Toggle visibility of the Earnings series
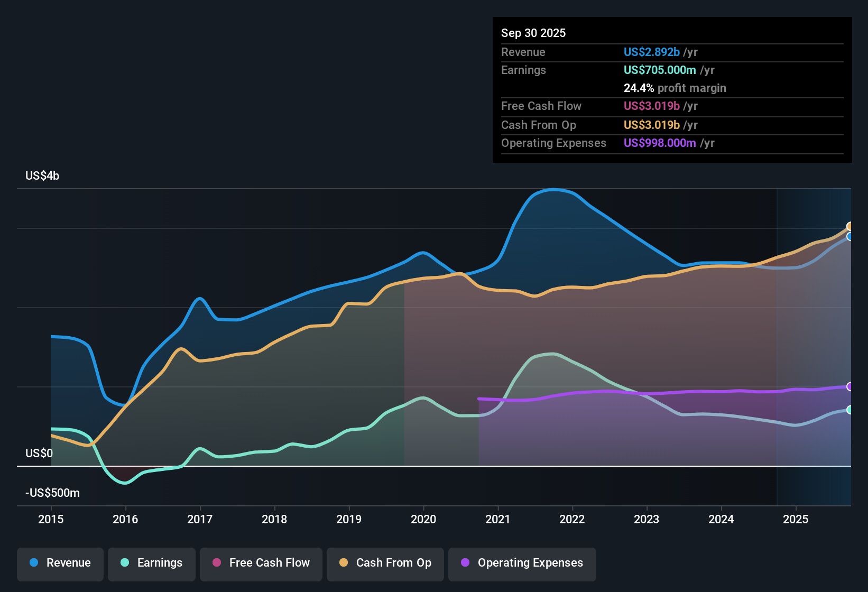 tap(124, 563)
